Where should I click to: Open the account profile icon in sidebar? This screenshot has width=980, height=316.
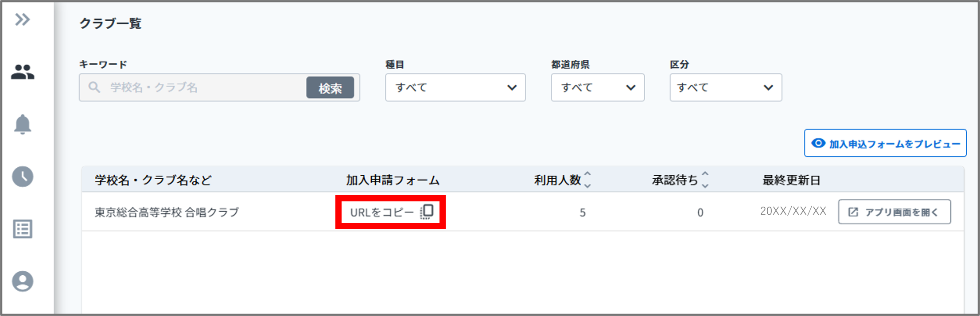click(22, 281)
